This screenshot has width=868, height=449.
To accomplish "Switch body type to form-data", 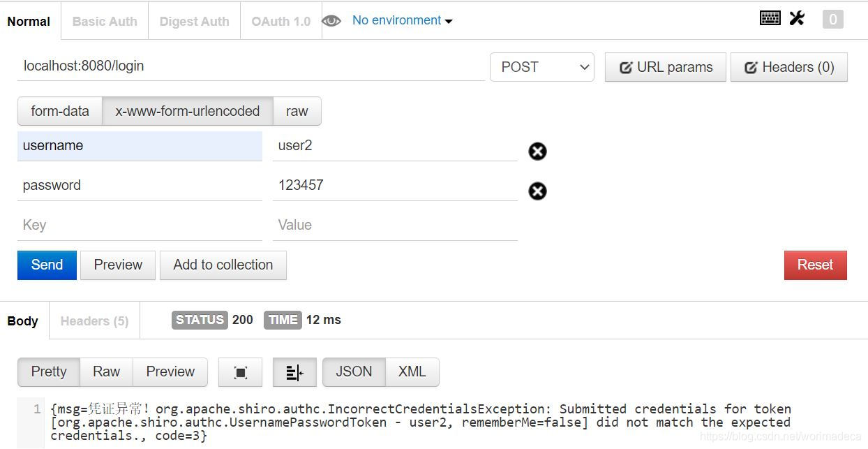I will [60, 111].
